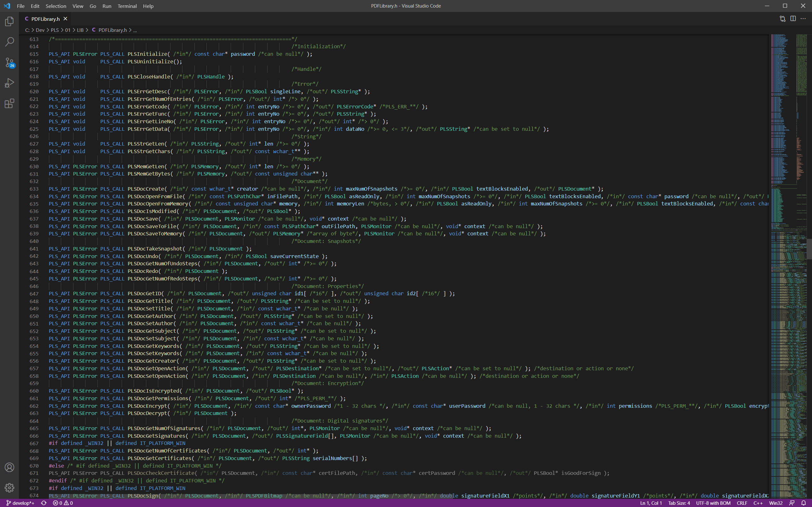This screenshot has height=507, width=812.
Task: Open More Actions ellipsis for editor
Action: pos(803,19)
